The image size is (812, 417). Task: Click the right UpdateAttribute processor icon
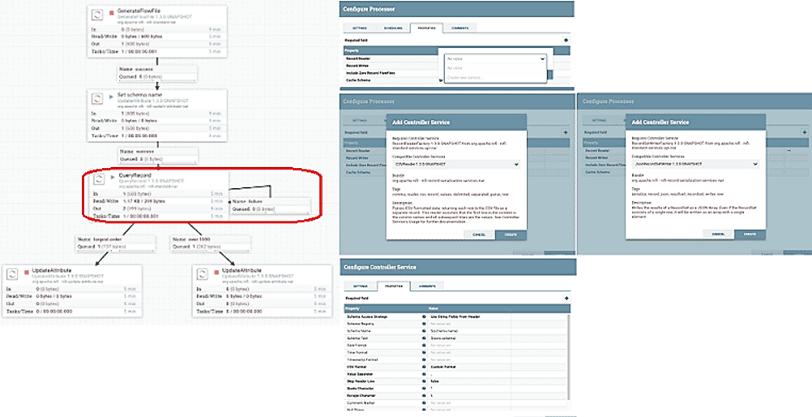204,273
